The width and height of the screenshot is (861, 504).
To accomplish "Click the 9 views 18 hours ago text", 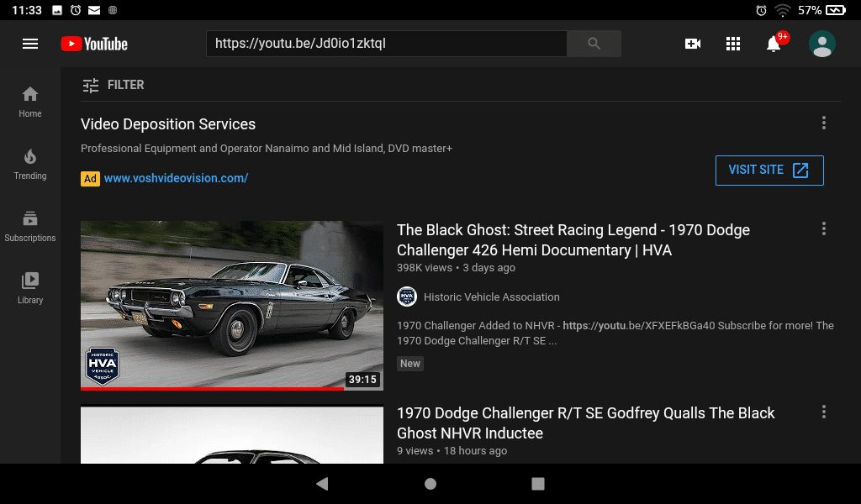I will [452, 451].
